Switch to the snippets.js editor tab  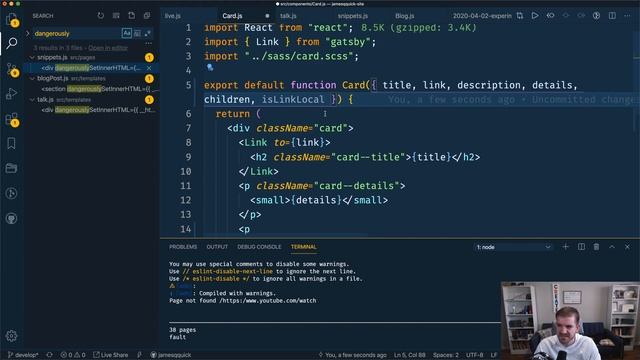click(x=353, y=16)
